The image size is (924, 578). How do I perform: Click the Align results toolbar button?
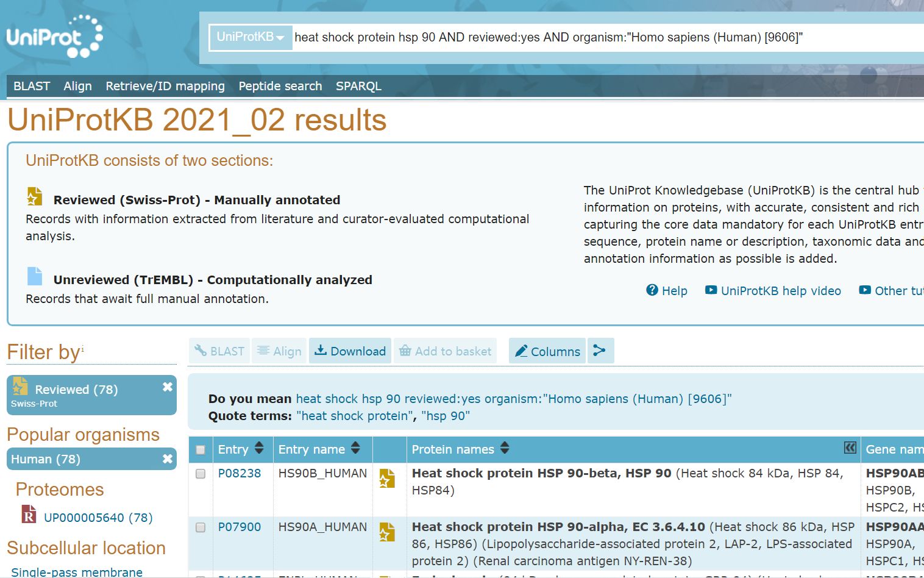[279, 351]
